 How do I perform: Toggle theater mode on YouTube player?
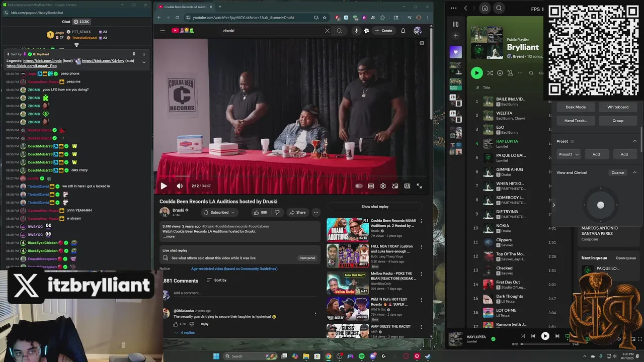(407, 186)
